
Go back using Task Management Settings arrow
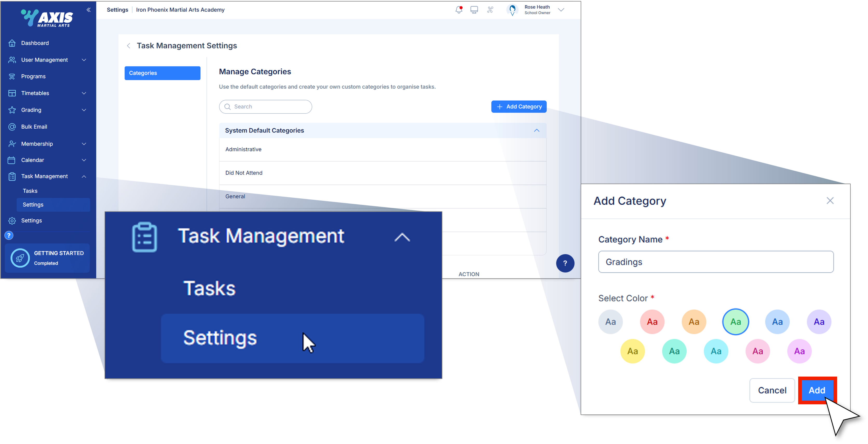point(128,46)
